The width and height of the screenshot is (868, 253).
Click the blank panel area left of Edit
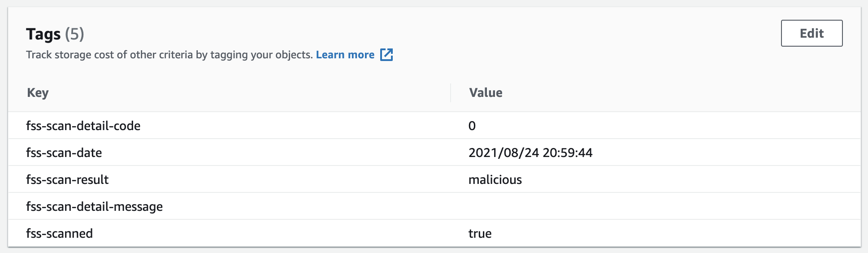point(583,34)
